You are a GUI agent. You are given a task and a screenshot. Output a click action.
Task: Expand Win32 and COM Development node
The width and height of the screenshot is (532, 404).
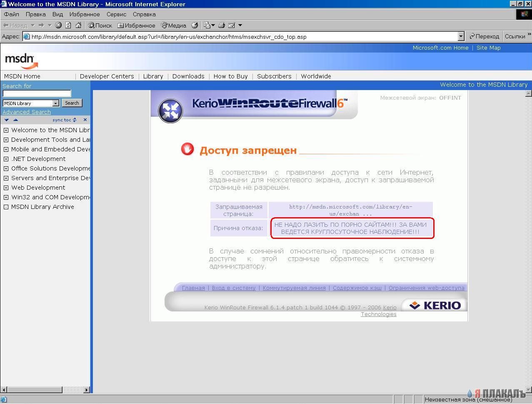pyautogui.click(x=6, y=197)
